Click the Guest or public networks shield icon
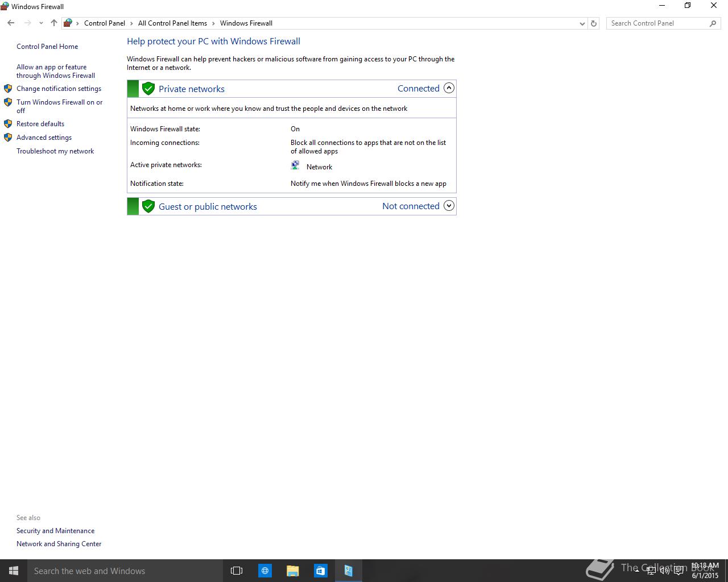 point(148,206)
